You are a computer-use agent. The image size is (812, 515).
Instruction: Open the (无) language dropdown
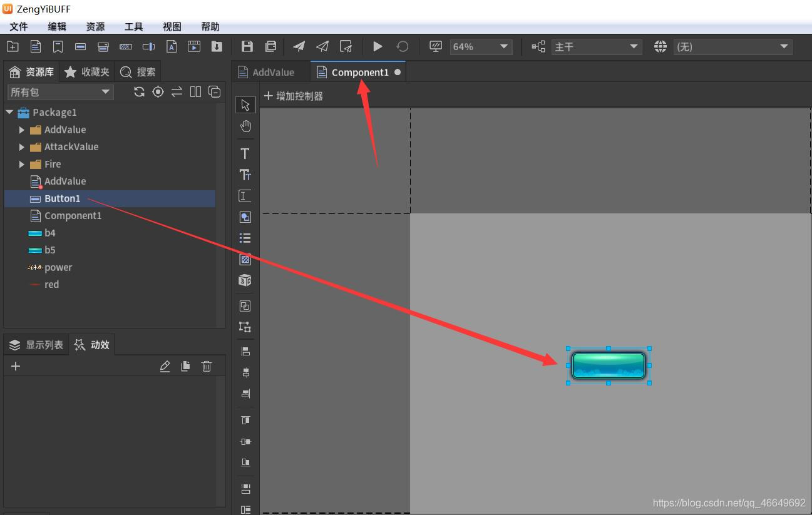pyautogui.click(x=732, y=47)
